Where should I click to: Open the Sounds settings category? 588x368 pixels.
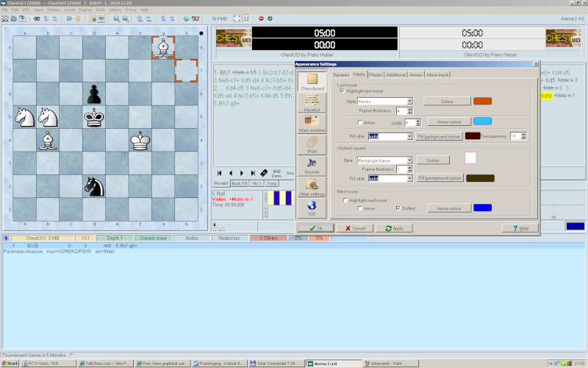[312, 166]
